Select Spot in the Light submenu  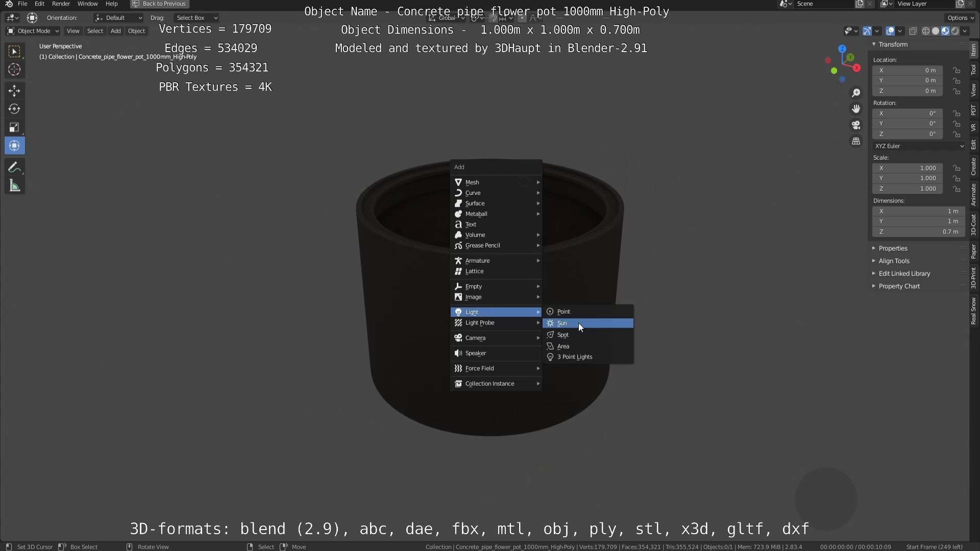point(588,335)
